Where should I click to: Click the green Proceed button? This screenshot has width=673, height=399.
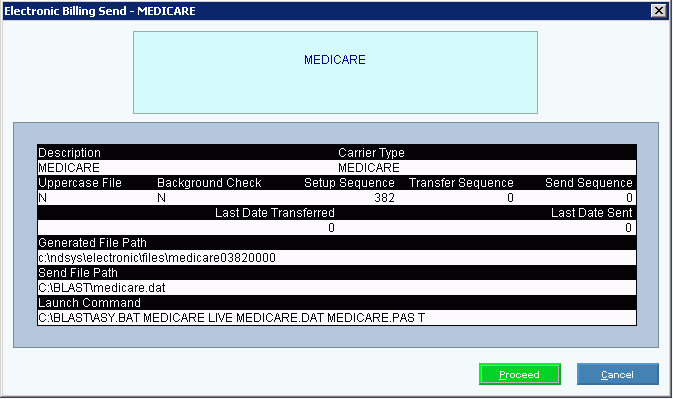point(520,374)
